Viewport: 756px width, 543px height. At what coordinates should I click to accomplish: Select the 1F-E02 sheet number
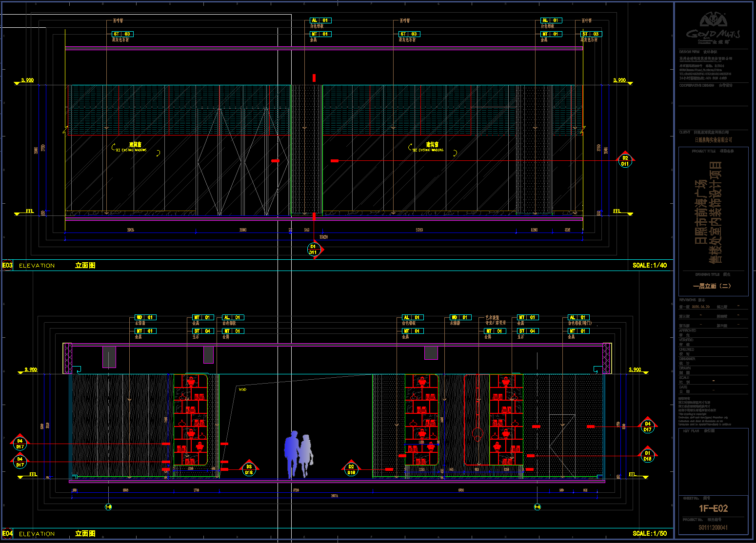coord(713,508)
